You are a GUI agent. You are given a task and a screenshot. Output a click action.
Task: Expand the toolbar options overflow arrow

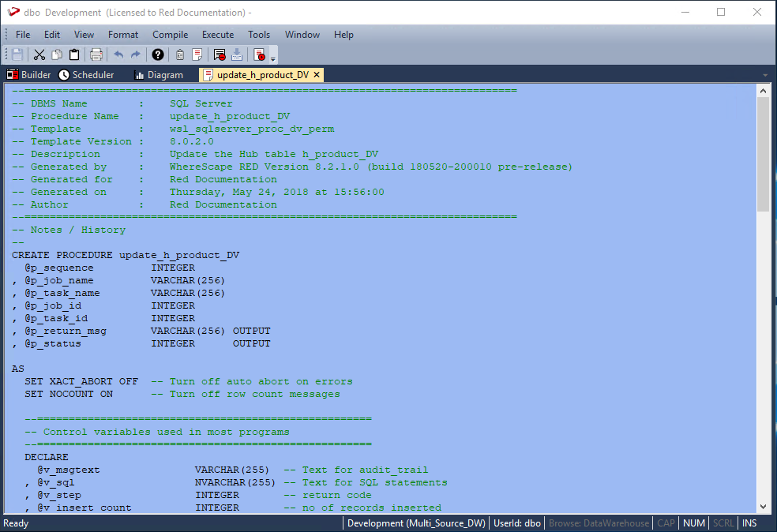[x=273, y=58]
